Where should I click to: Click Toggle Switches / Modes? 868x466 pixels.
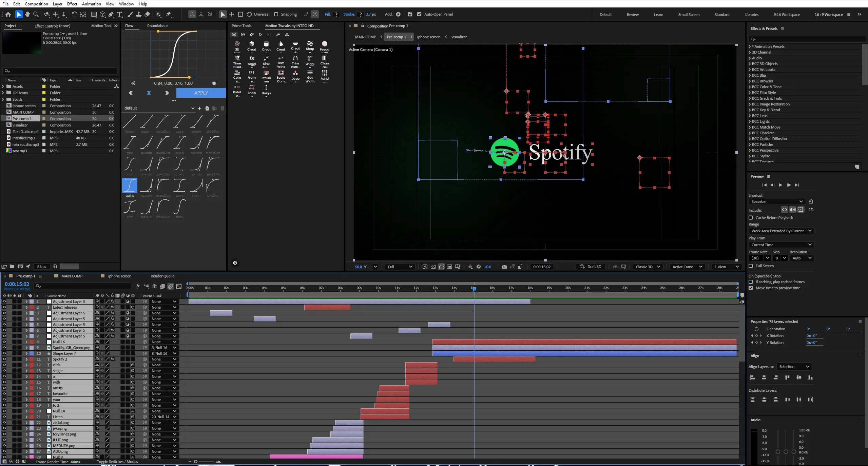117,462
